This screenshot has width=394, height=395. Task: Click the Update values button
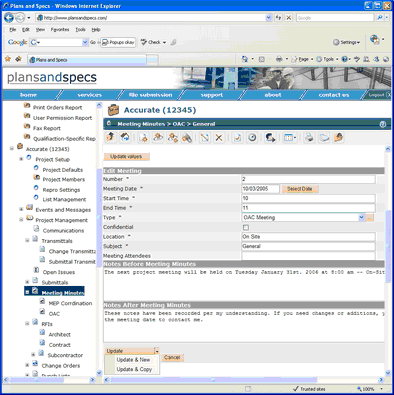coord(126,157)
